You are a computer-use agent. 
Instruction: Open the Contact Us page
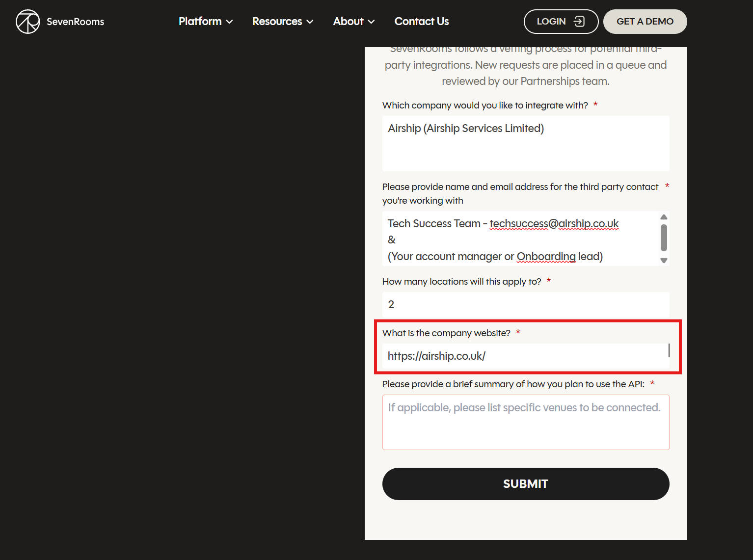tap(421, 22)
